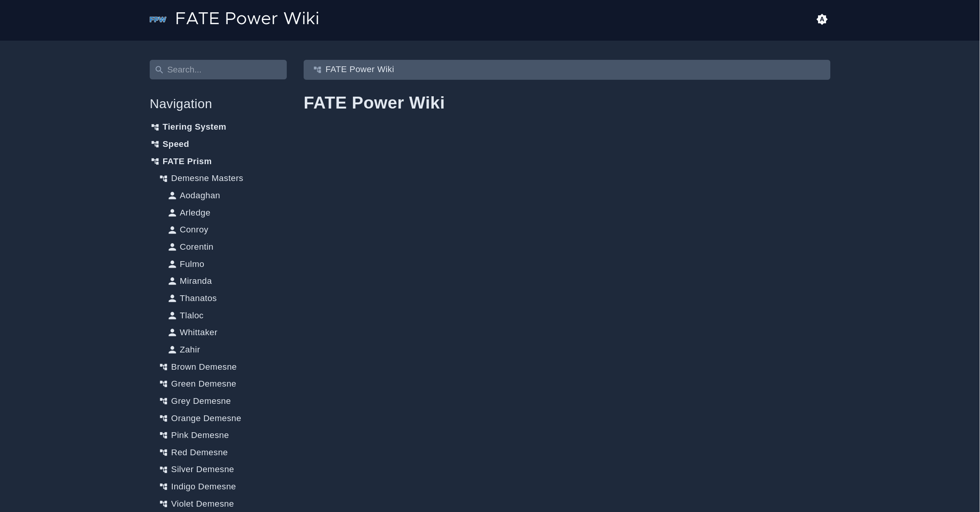Open the Miranda character page
980x512 pixels.
coord(195,281)
